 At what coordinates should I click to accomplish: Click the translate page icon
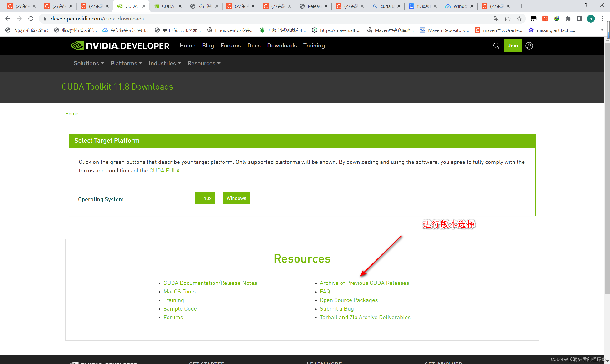point(496,19)
